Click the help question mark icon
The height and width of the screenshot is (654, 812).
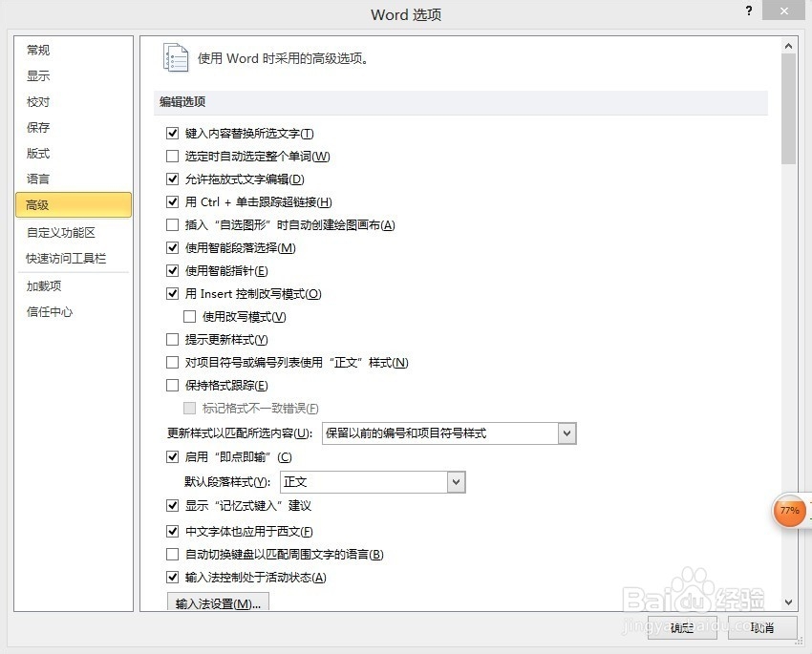click(749, 11)
